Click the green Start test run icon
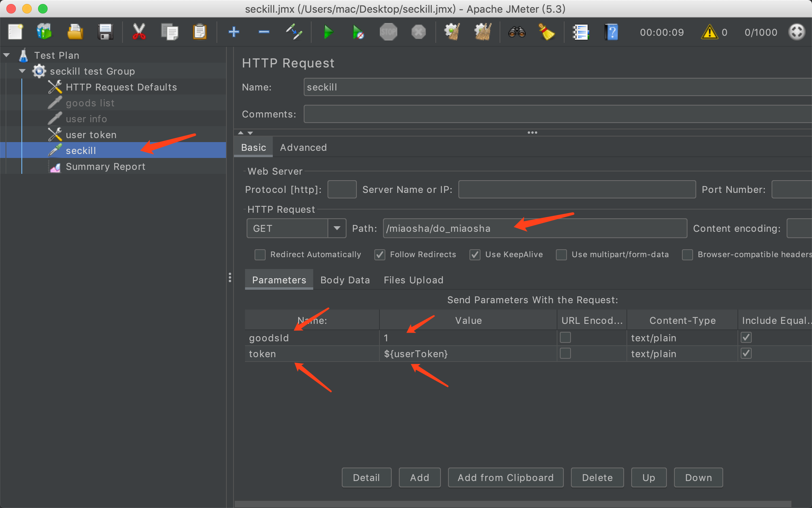Viewport: 812px width, 508px height. coord(328,32)
